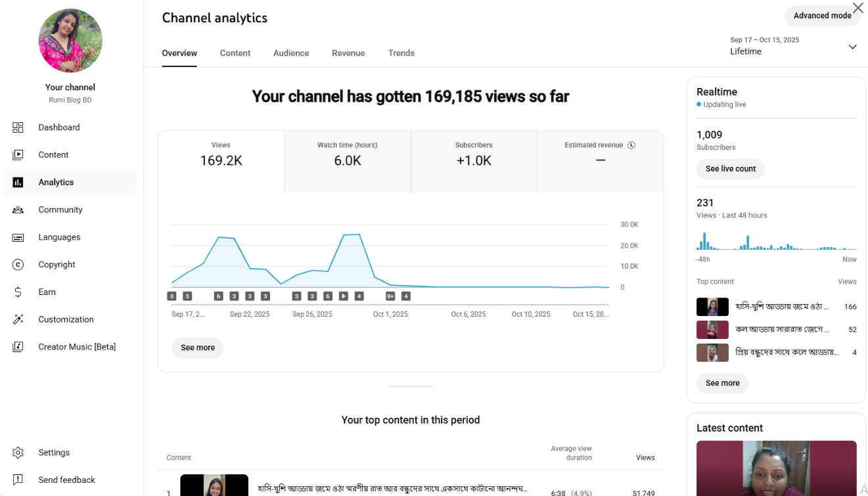Screen dimensions: 868x496
Task: Click the Creator Music [Beta] icon
Action: pyautogui.click(x=18, y=346)
